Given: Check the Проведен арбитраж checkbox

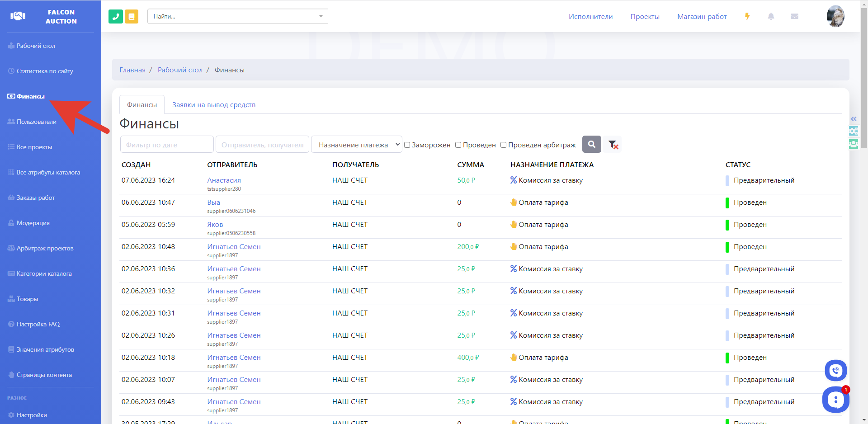Looking at the screenshot, I should tap(503, 145).
